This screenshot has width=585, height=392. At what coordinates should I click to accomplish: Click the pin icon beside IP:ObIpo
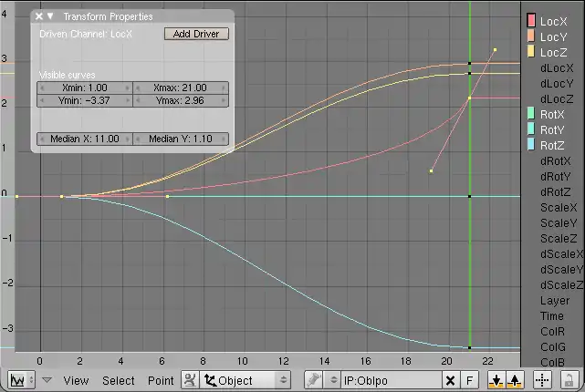(313, 380)
